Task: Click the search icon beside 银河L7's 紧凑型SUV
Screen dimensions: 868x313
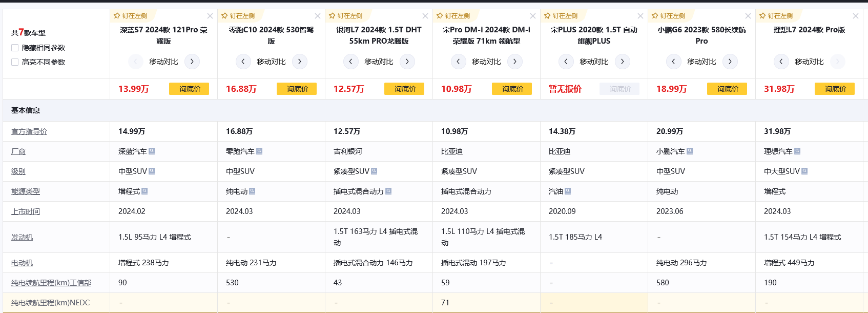Action: pyautogui.click(x=374, y=171)
